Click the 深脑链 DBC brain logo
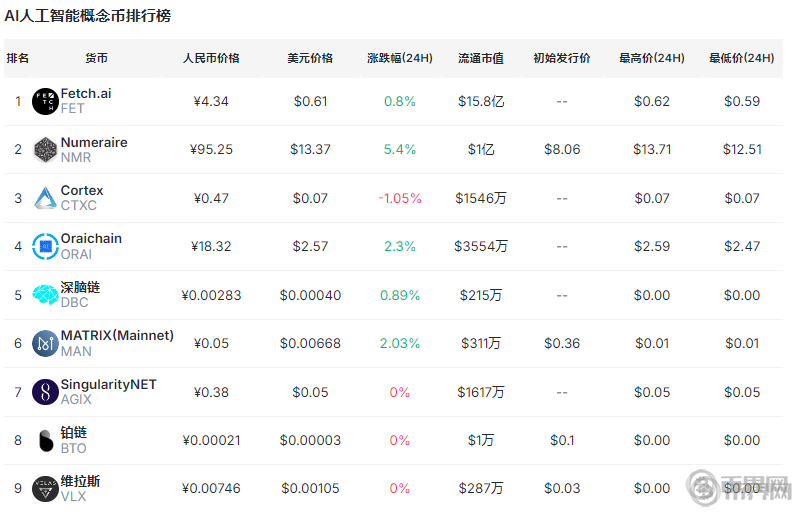The width and height of the screenshot is (799, 512). click(x=45, y=295)
